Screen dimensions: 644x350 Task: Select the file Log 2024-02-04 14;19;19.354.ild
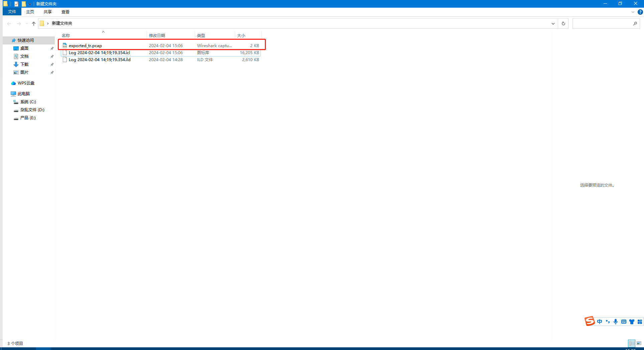161,60
